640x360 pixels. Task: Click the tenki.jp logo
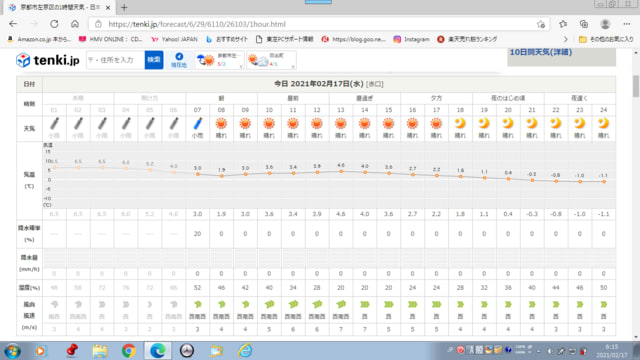(x=48, y=60)
